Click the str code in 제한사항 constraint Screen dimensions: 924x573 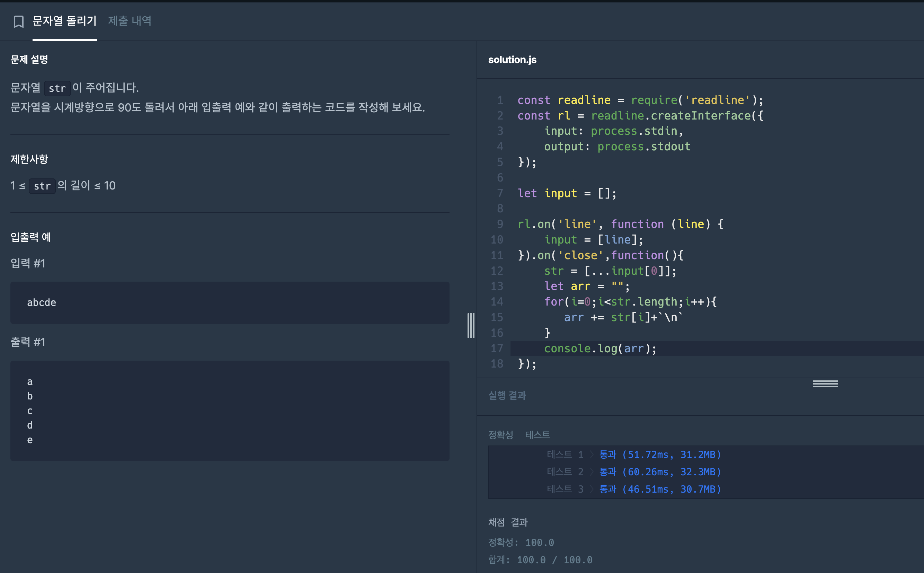tap(42, 186)
